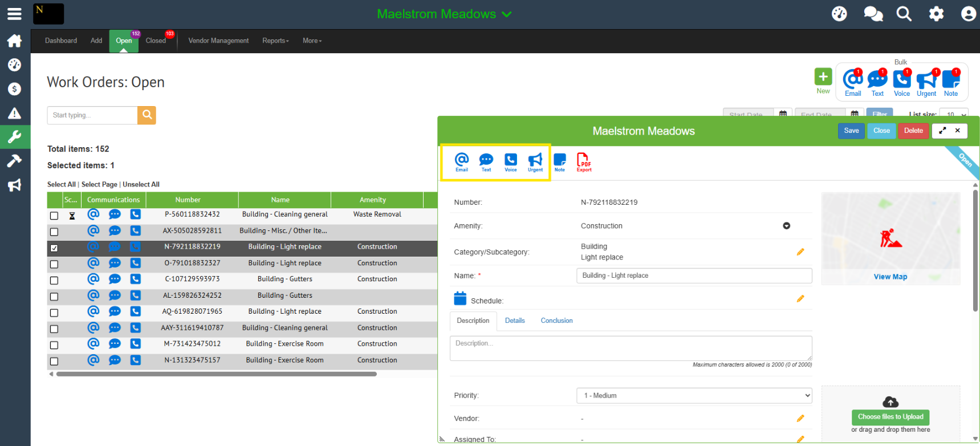Switch to the Closed work orders tab
980x446 pixels.
pyautogui.click(x=156, y=41)
